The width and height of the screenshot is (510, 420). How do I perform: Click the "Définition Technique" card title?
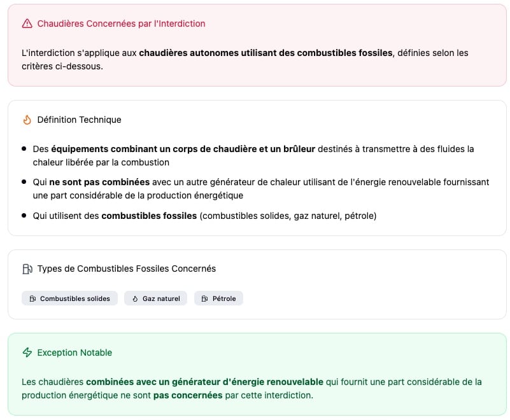[x=79, y=120]
